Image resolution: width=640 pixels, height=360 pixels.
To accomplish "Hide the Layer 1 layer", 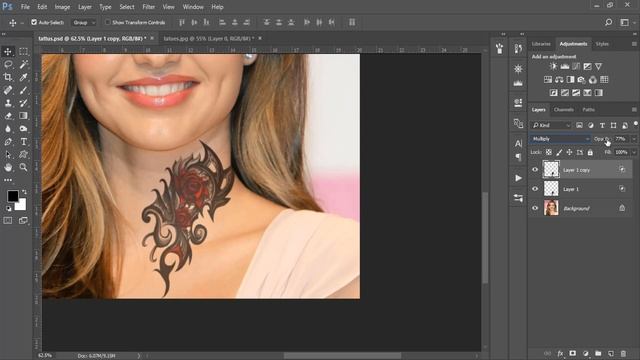I will point(535,189).
